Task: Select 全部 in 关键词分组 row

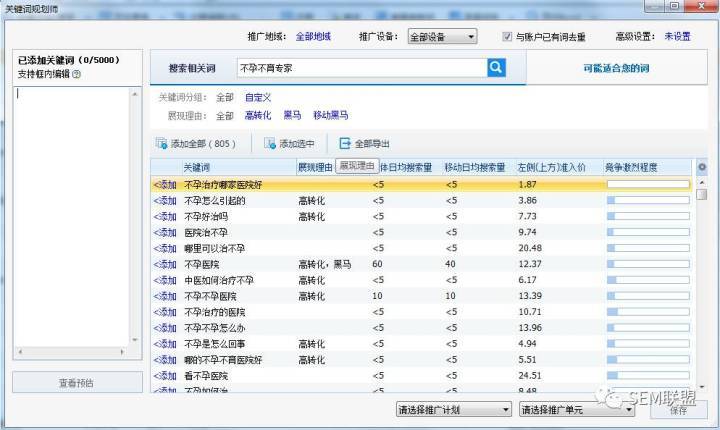Action: (x=225, y=97)
